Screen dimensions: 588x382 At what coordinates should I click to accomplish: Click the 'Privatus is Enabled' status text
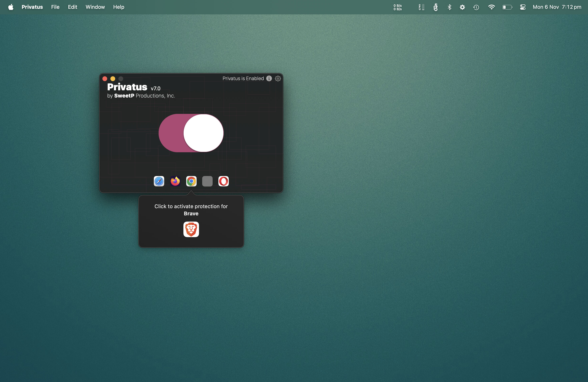tap(243, 79)
